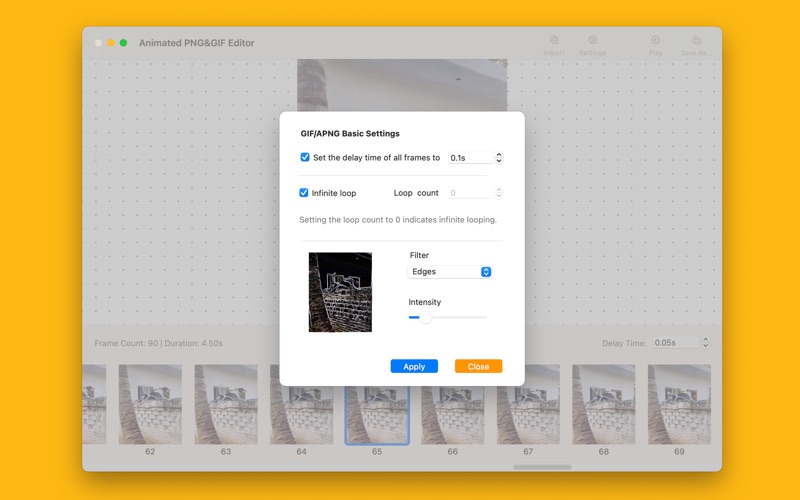Select frame 62 thumbnail in the timeline
The width and height of the screenshot is (800, 500).
[x=150, y=404]
